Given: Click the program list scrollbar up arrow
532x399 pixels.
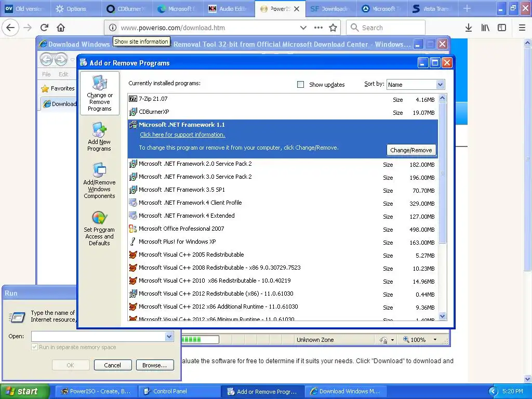Looking at the screenshot, I should 443,98.
